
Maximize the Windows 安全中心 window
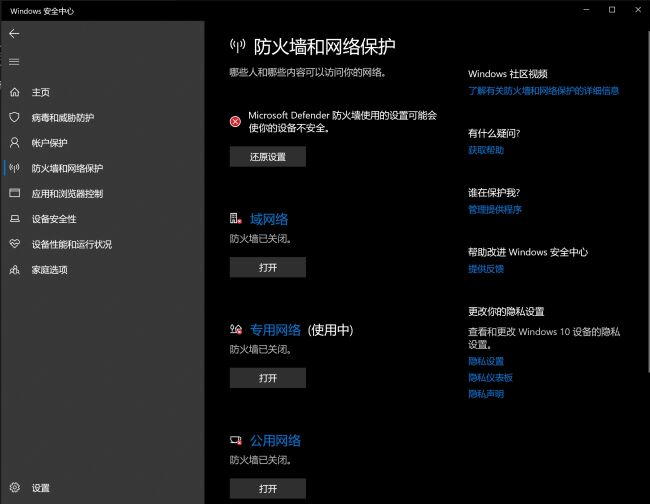(612, 10)
